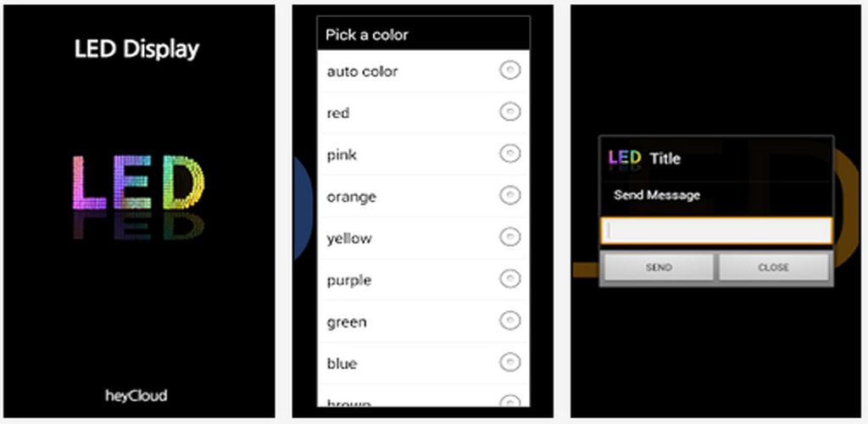Click the Send Message label
868x424 pixels.
(x=657, y=195)
